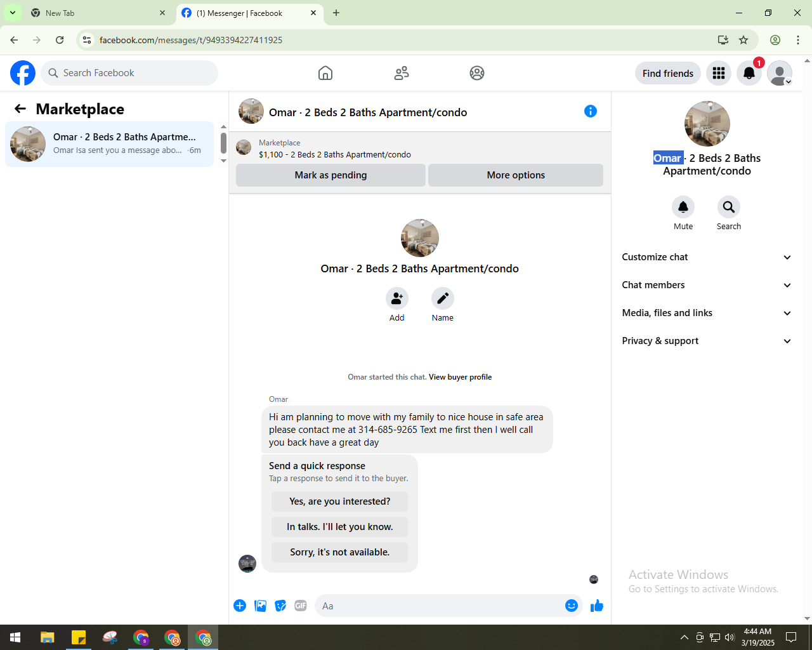
Task: Open File Explorer from taskbar
Action: pos(48,637)
